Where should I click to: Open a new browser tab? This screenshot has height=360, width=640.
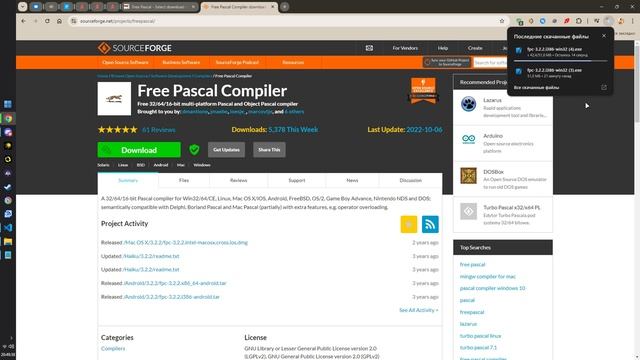click(284, 7)
